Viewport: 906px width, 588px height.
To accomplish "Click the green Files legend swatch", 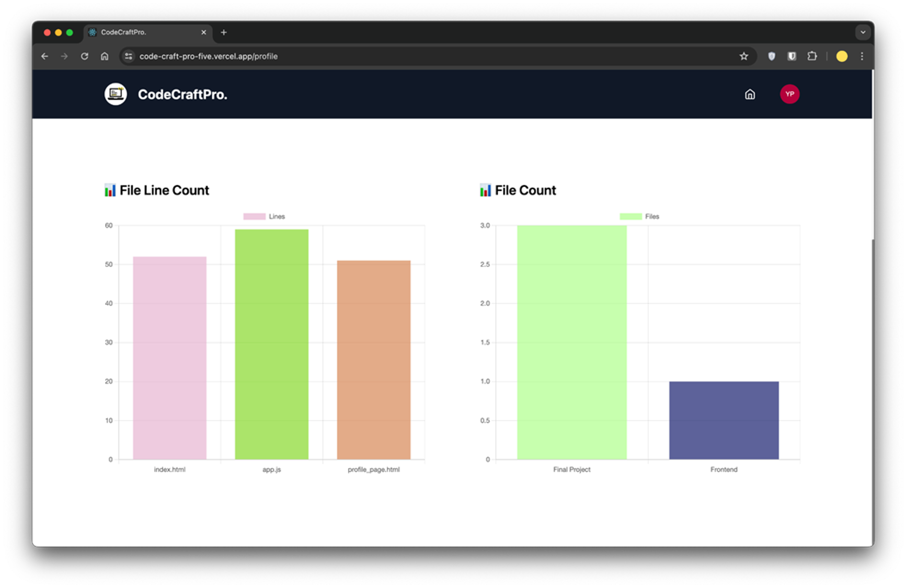I will coord(630,216).
